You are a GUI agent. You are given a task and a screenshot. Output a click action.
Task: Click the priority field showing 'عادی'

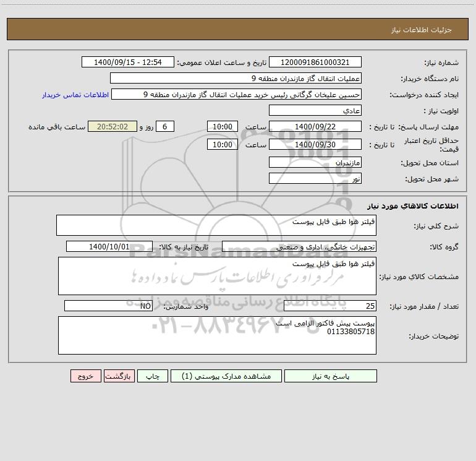tap(315, 110)
